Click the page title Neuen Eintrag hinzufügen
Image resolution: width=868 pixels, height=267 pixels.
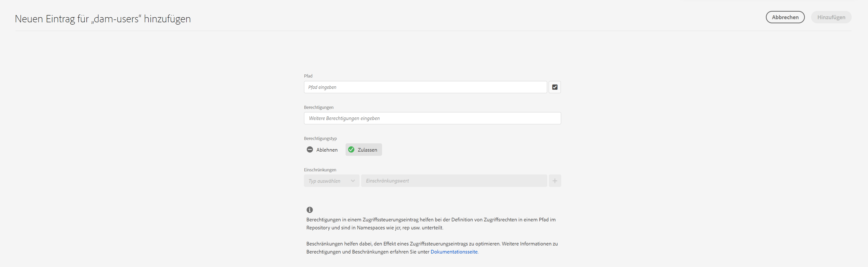tap(103, 19)
